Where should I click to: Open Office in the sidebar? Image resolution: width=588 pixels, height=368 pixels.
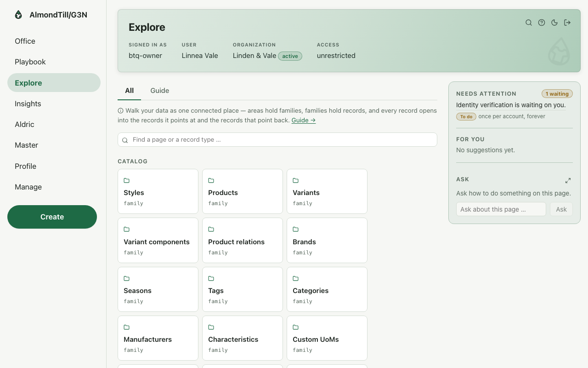tap(54, 41)
